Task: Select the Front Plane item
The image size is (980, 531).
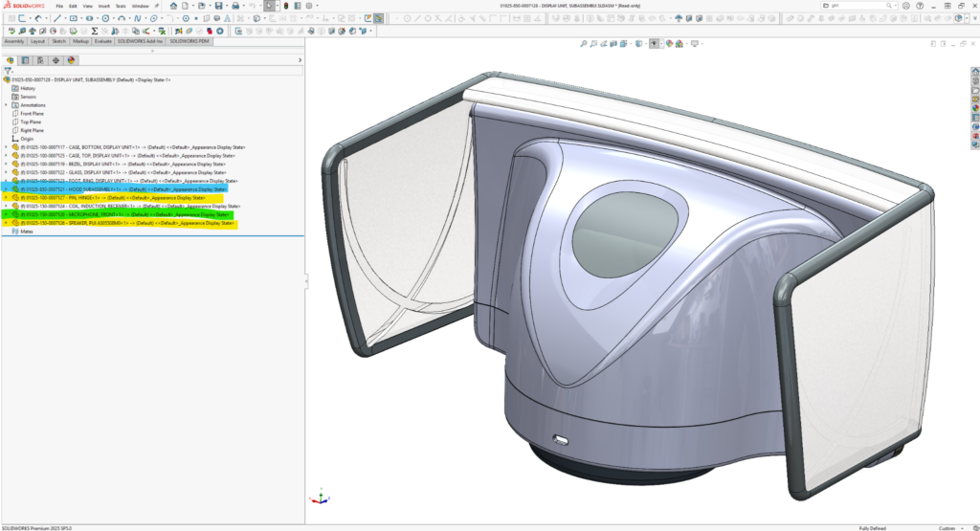Action: coord(32,114)
